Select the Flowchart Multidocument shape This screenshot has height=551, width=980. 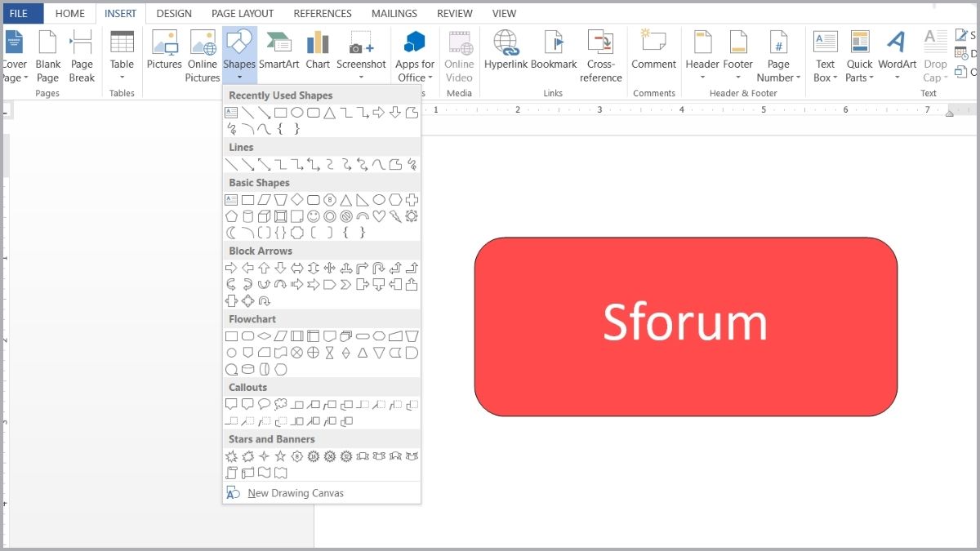346,335
